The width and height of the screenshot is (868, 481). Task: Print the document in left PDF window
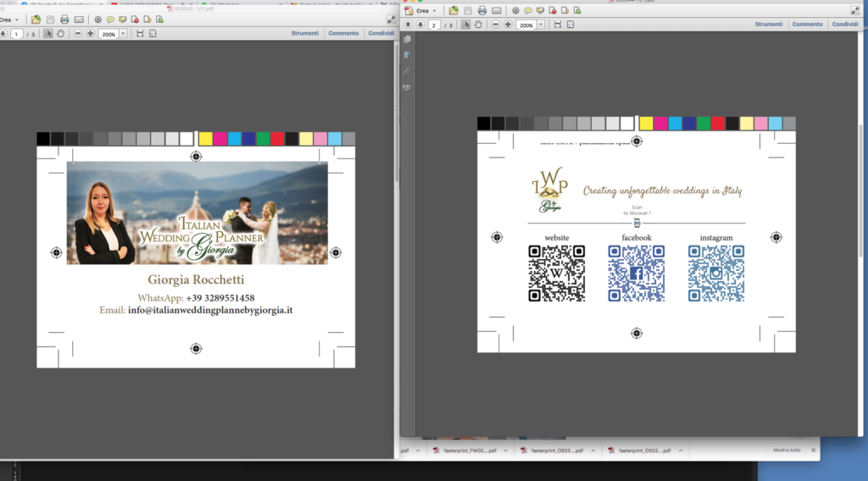click(64, 19)
